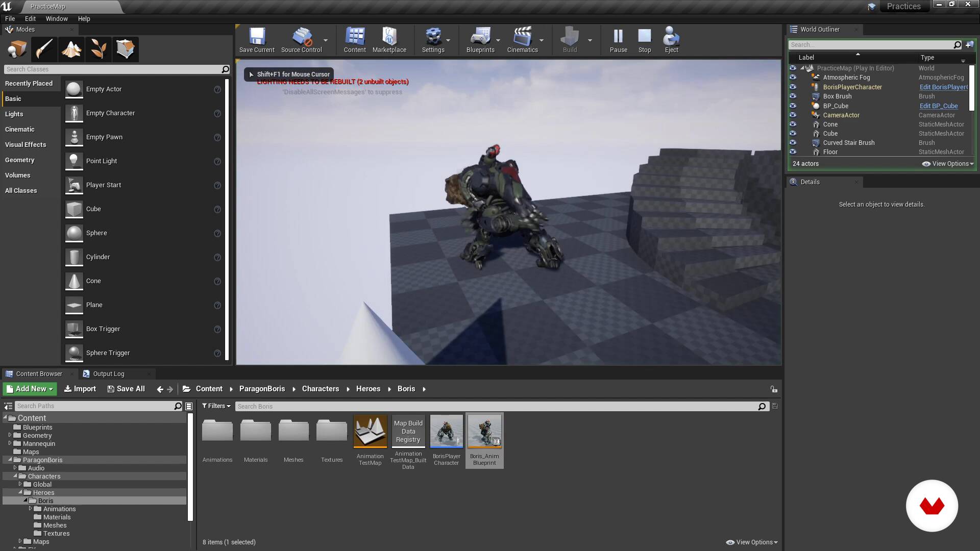Click the Player Start actor icon
This screenshot has height=551, width=980.
[74, 185]
